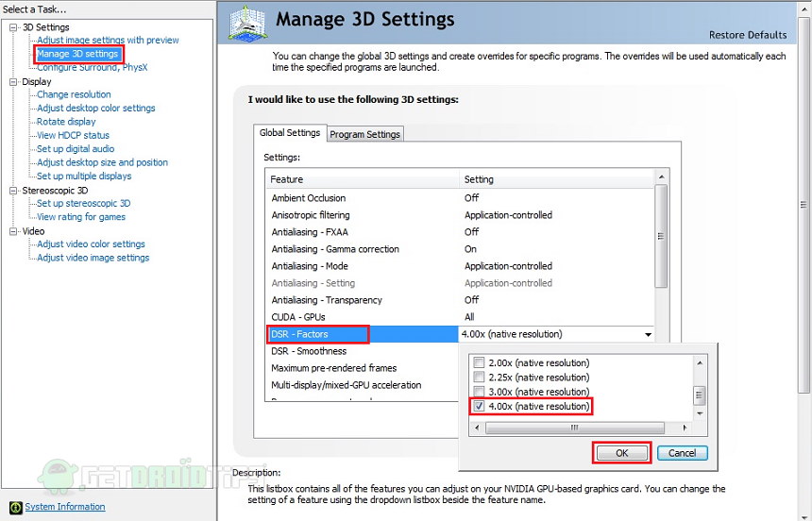
Task: Collapse the 3D Settings tree node
Action: coord(13,27)
